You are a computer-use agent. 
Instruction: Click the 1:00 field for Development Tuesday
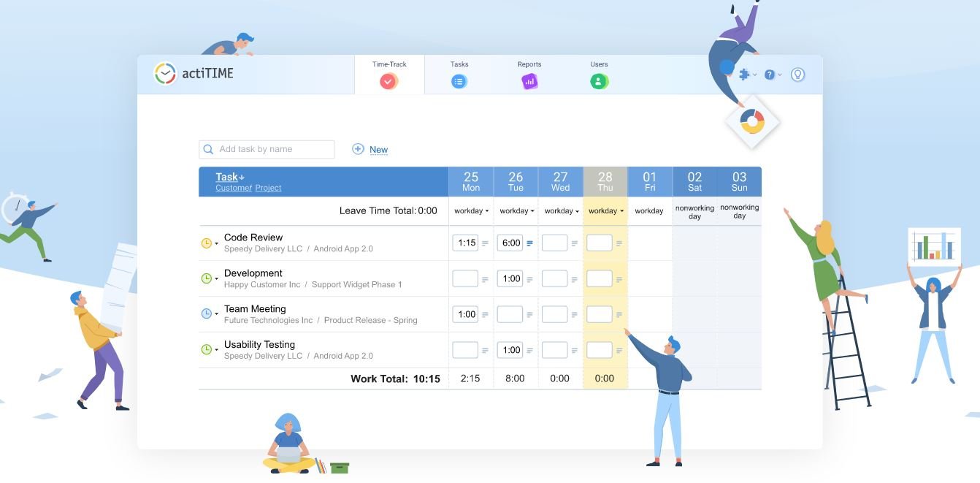[x=510, y=278]
